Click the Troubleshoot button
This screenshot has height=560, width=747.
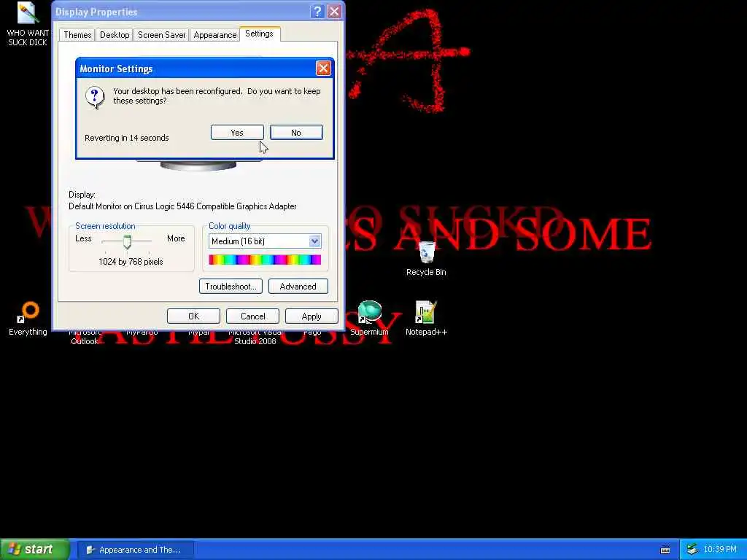pyautogui.click(x=231, y=286)
